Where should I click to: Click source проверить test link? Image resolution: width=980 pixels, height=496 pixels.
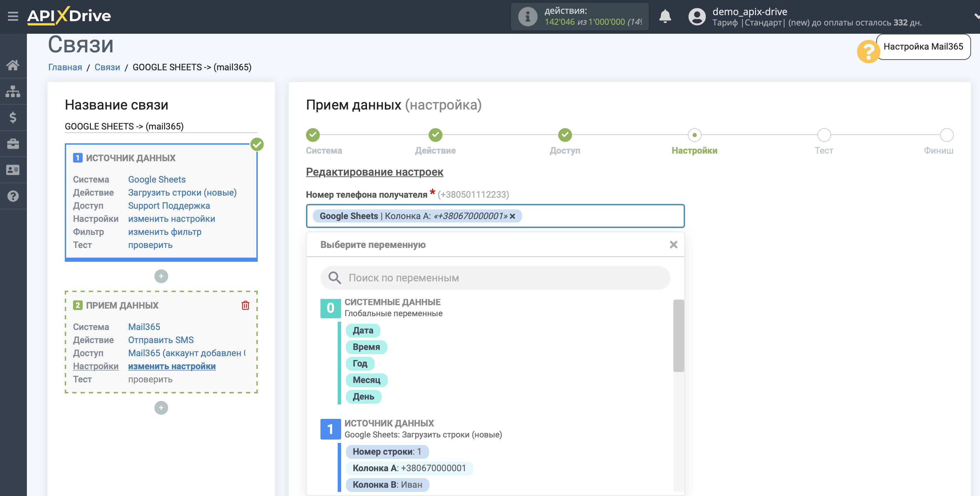pos(150,245)
